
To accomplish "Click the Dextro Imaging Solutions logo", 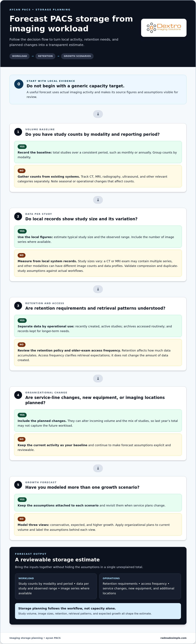I will tap(164, 28).
